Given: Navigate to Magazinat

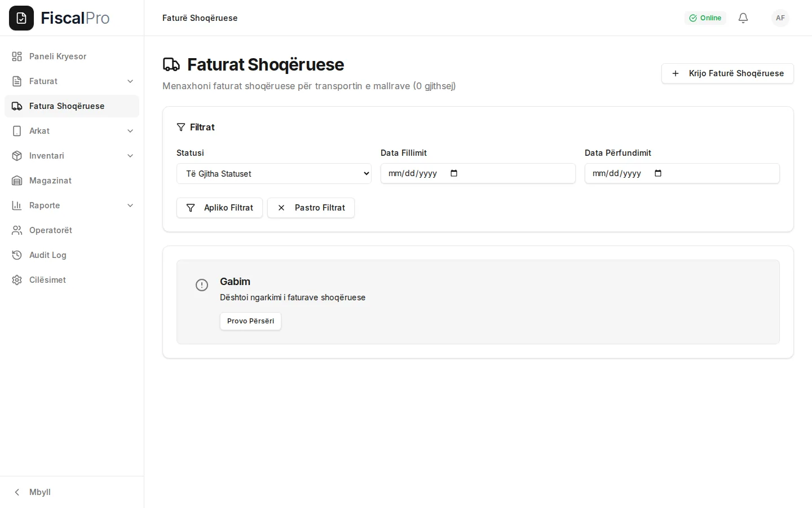Looking at the screenshot, I should point(72,181).
